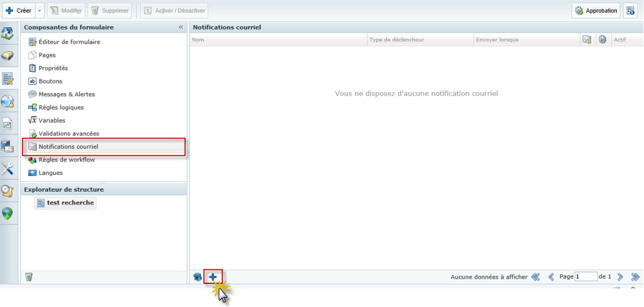This screenshot has height=307, width=644.
Task: Click the Page number input field
Action: point(586,277)
